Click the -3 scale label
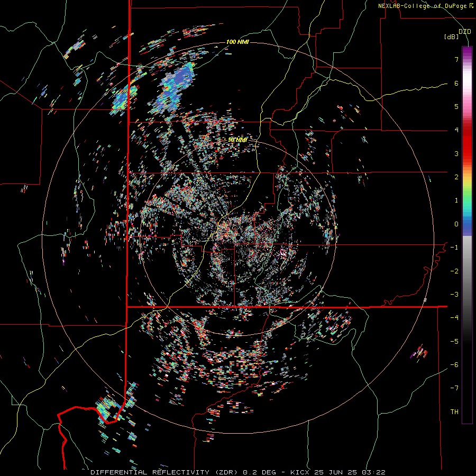The width and height of the screenshot is (476, 476). pos(454,295)
